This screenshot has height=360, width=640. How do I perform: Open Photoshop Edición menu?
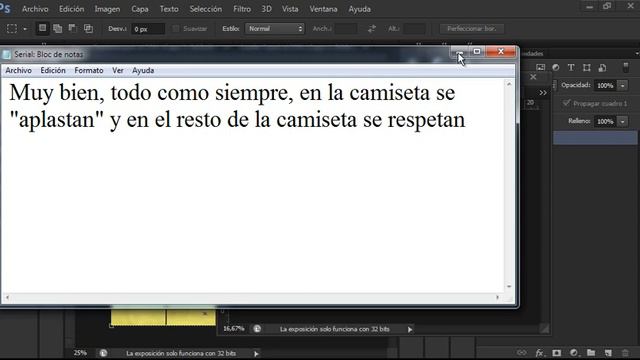(71, 9)
